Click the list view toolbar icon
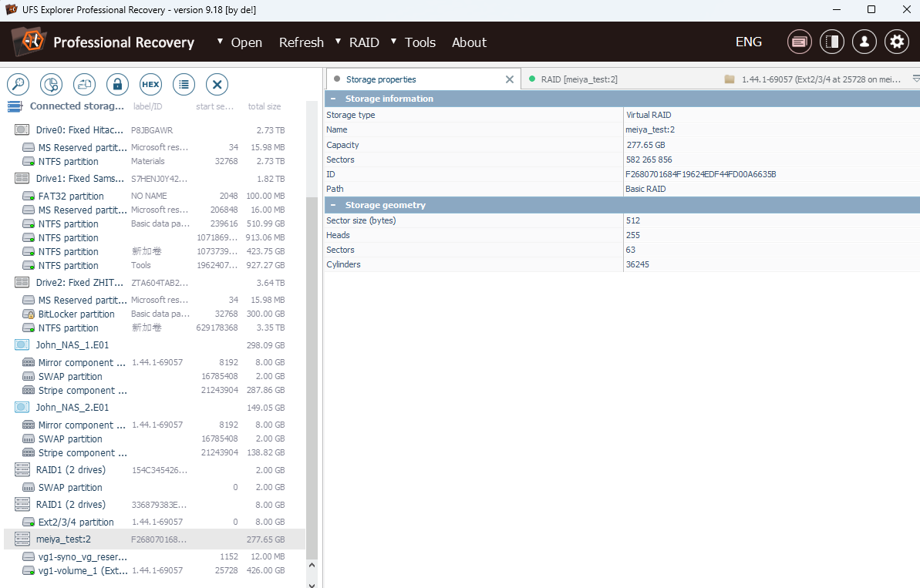 tap(184, 84)
